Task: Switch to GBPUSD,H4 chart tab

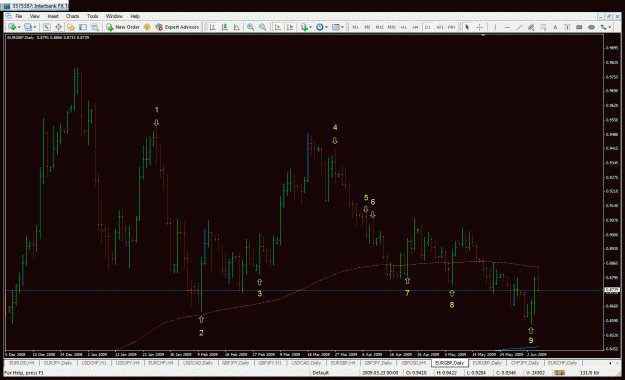Action: tap(413, 363)
